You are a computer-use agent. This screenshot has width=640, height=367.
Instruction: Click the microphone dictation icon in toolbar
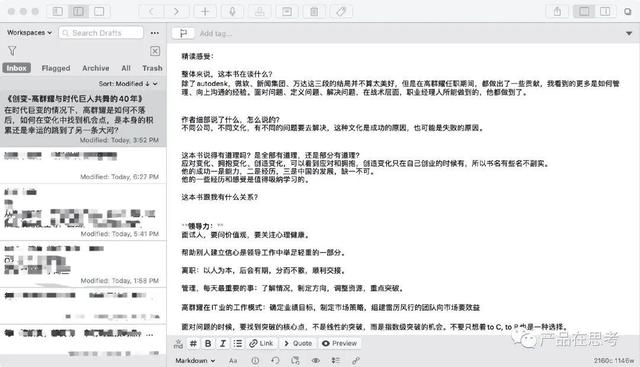tap(232, 11)
